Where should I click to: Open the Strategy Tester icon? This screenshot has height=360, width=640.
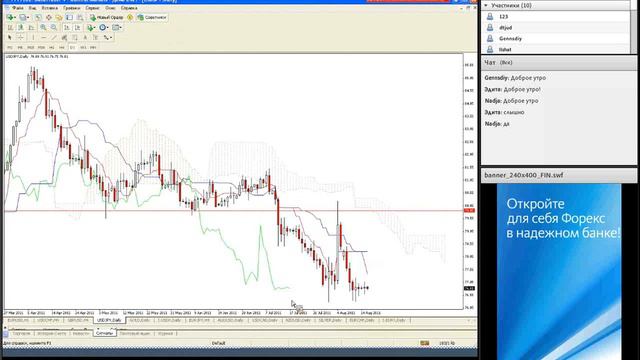80,18
